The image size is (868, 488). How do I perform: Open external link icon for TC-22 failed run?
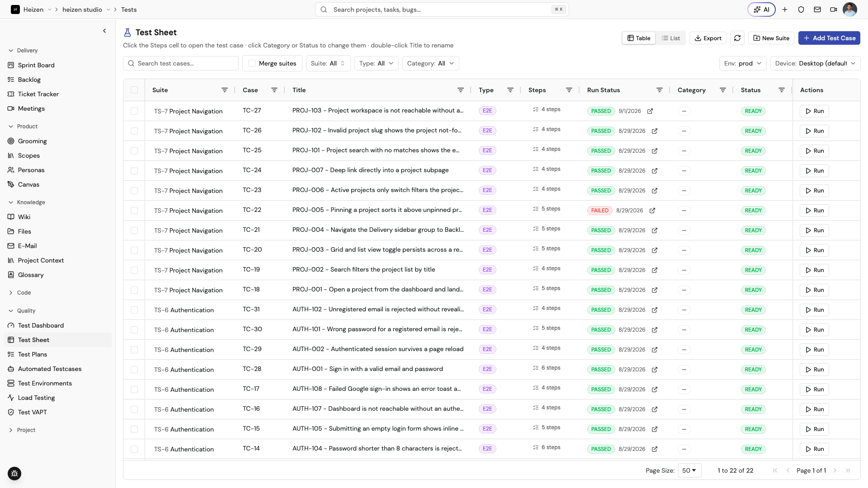coord(652,211)
